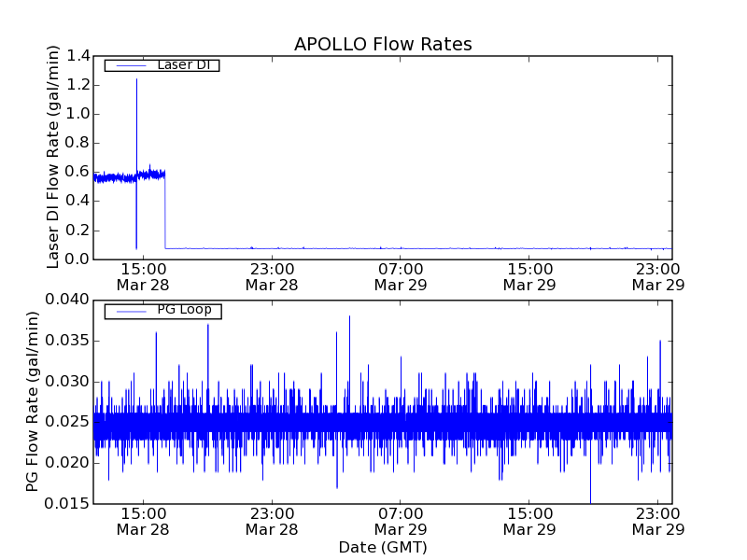Click "07:00 Mar 29" under the PG Loop plot
This screenshot has height=560, width=747.
[x=401, y=522]
